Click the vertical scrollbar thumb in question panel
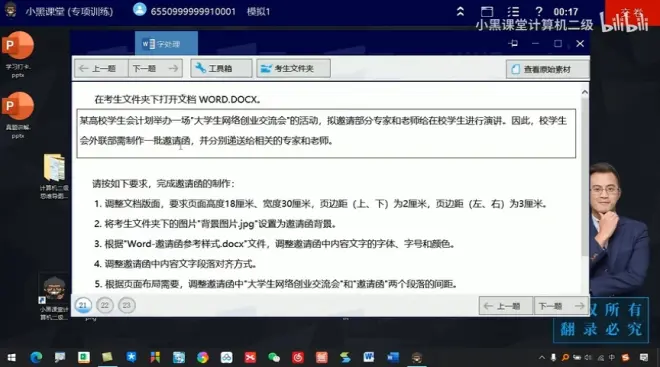This screenshot has width=660, height=367. [585, 177]
